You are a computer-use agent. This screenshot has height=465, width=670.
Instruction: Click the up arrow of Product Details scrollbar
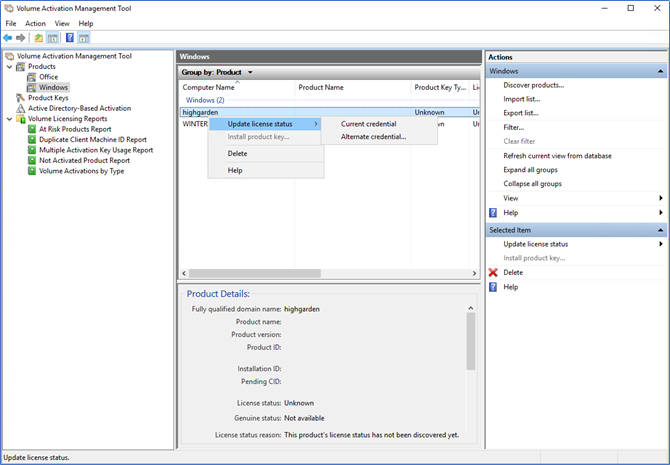click(470, 308)
